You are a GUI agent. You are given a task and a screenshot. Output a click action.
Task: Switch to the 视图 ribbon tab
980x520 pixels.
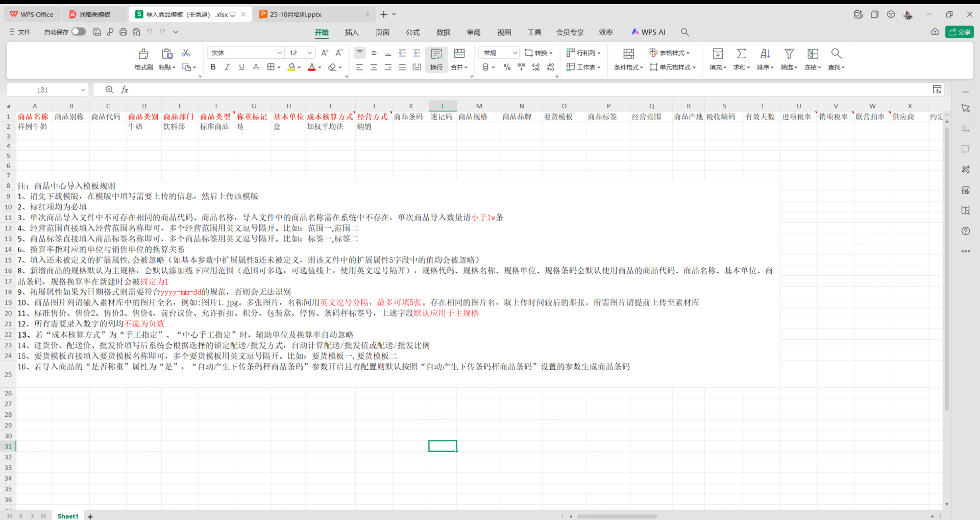pos(504,32)
